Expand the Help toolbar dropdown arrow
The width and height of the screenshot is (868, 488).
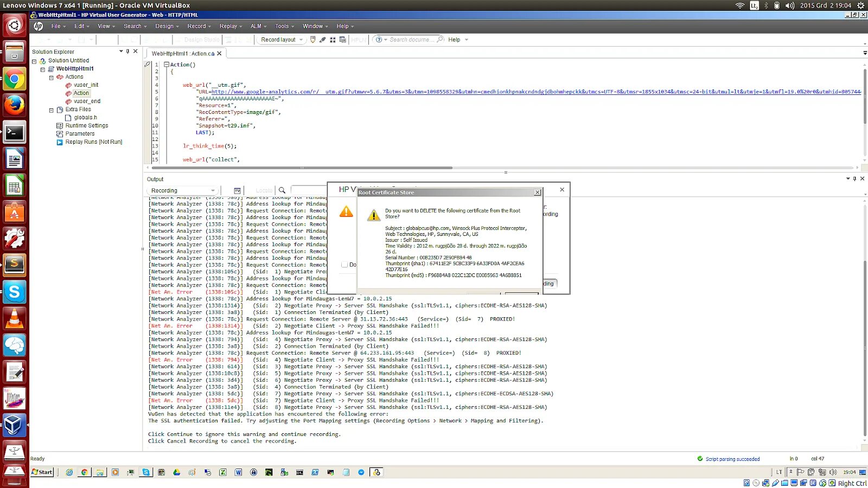pos(467,40)
